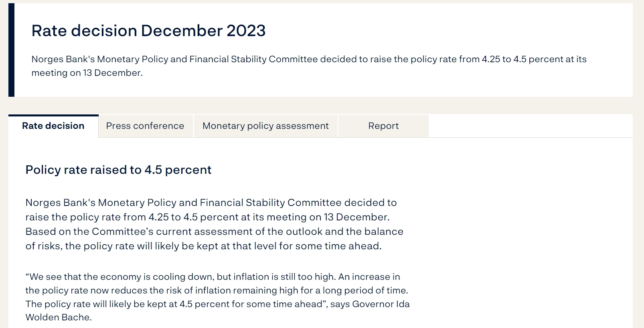Select the Rate decision tab
This screenshot has width=644, height=328.
tap(53, 126)
